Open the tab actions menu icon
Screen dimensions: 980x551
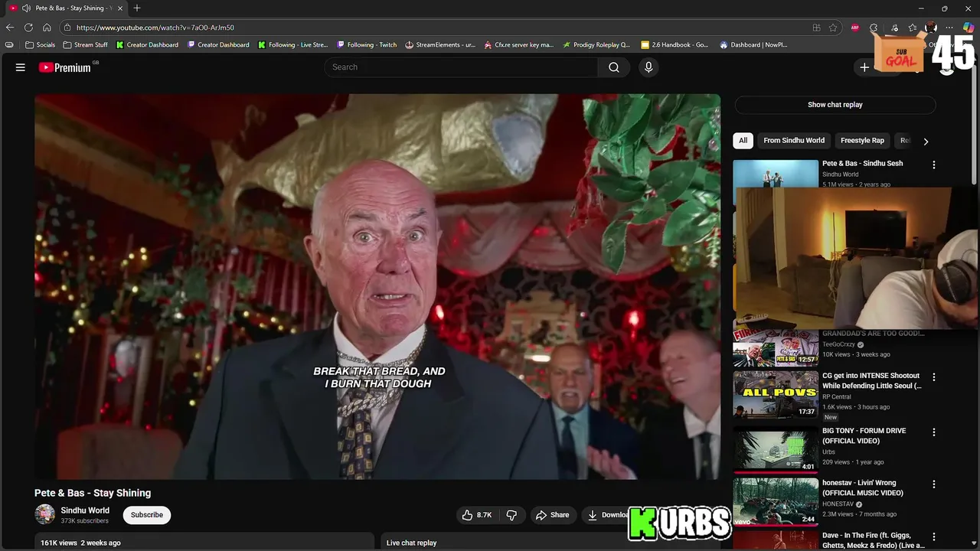[x=9, y=45]
